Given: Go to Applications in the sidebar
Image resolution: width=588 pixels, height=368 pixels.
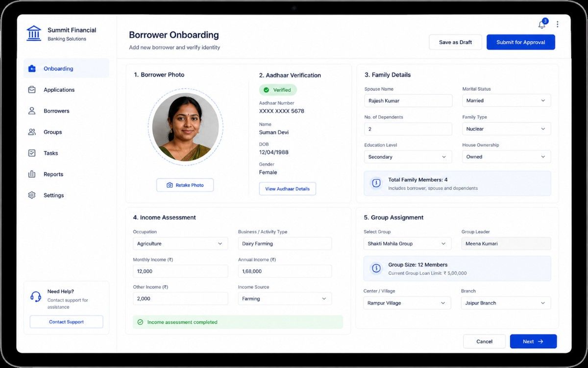Looking at the screenshot, I should coord(66,90).
